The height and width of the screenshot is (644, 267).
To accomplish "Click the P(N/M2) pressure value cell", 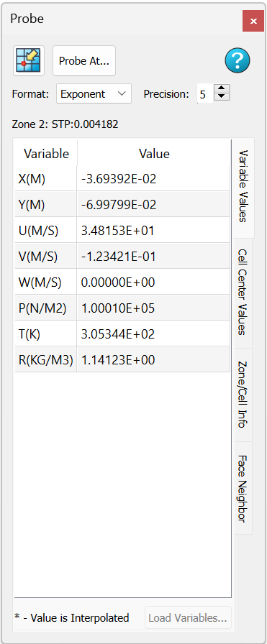I will 153,308.
